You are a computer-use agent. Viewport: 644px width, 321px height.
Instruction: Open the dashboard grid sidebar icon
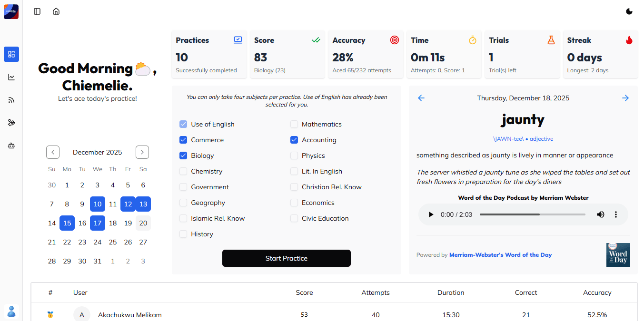coord(11,54)
